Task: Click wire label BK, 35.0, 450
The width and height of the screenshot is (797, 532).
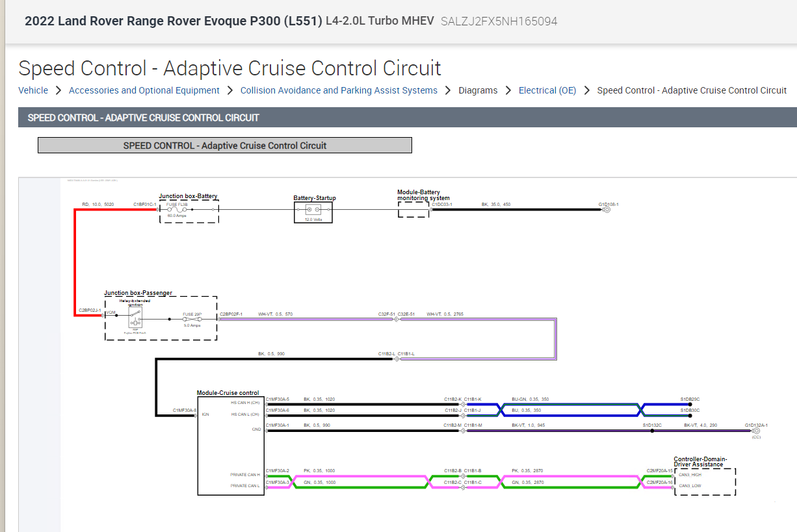Action: pos(496,204)
